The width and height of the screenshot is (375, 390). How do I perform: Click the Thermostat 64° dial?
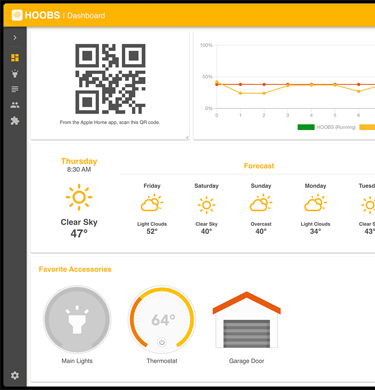tap(162, 319)
